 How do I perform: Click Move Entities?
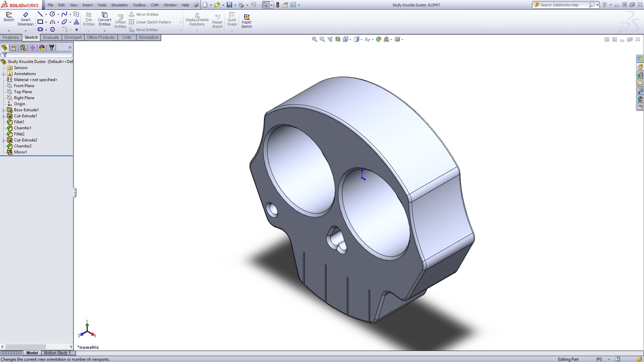[x=143, y=30]
